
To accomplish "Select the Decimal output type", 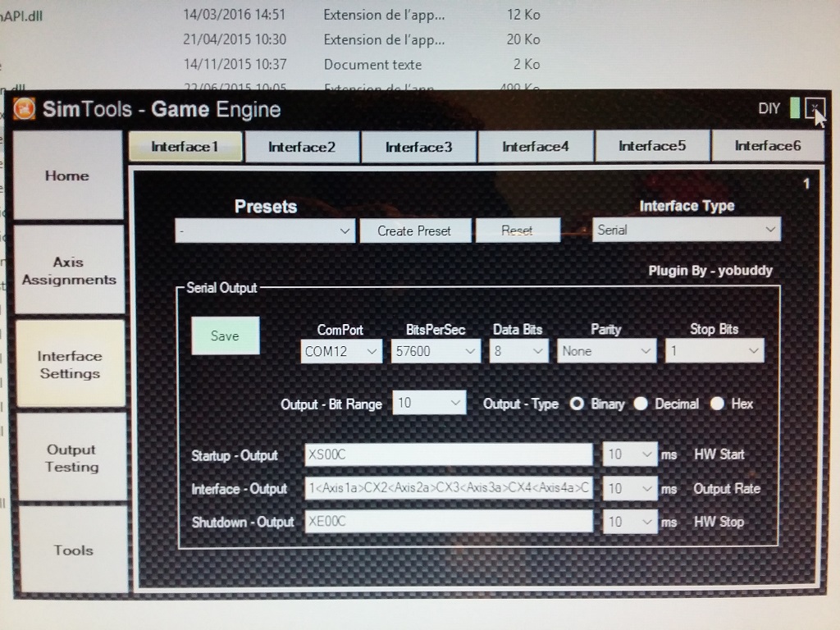I will pos(641,404).
